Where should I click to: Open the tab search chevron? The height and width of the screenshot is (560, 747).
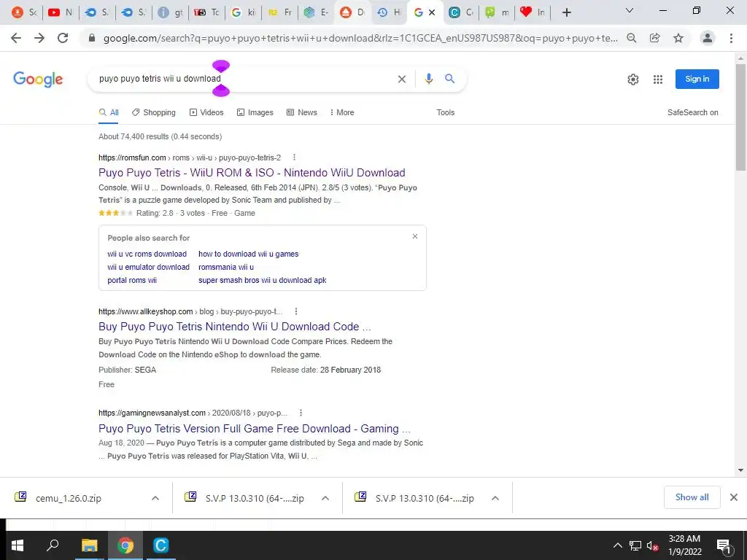pos(630,10)
